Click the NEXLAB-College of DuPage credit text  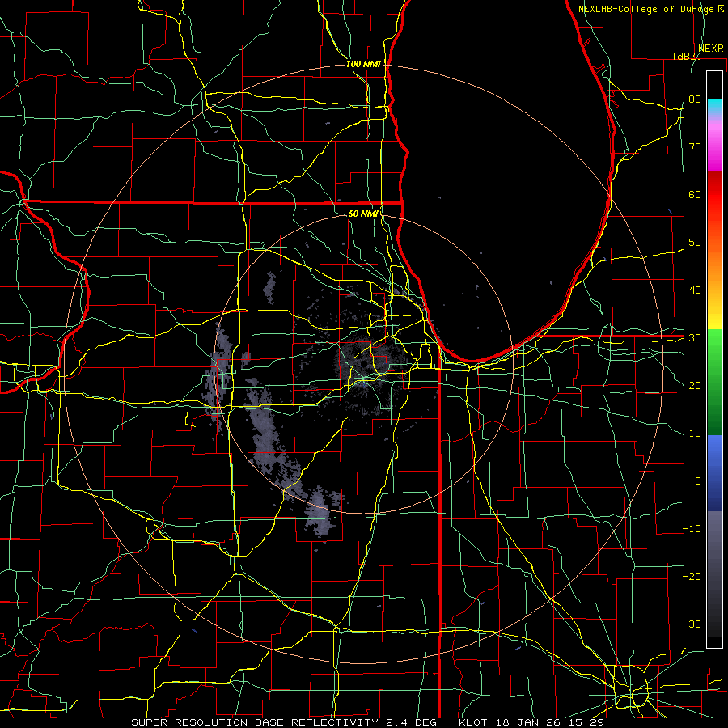(x=645, y=9)
